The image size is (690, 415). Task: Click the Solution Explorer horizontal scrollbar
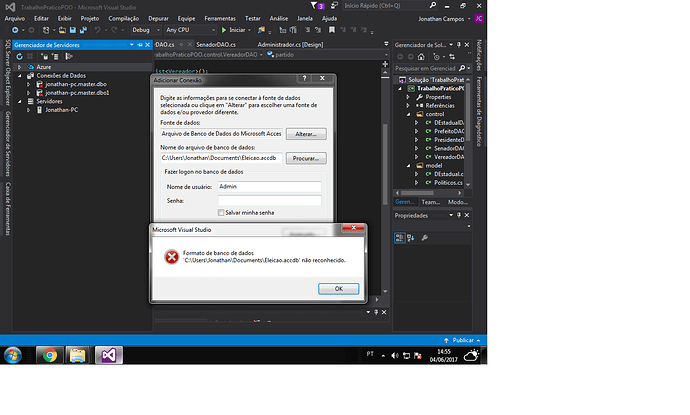click(429, 193)
